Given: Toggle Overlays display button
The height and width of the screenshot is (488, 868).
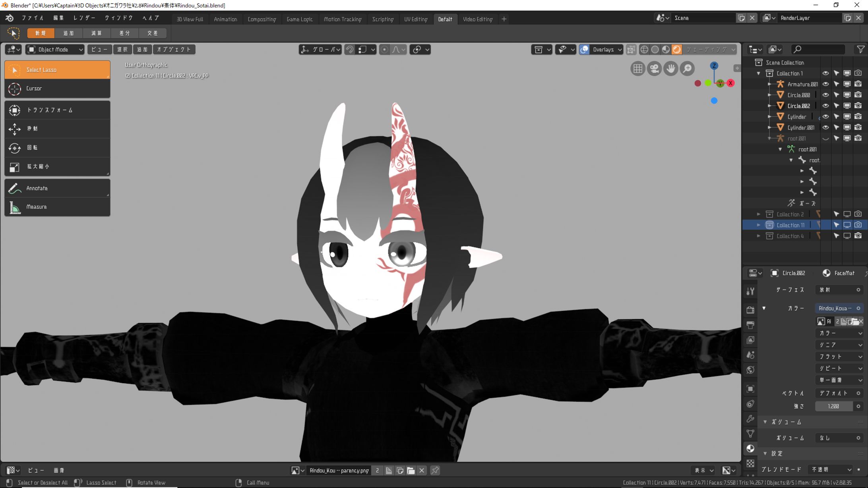Looking at the screenshot, I should tap(584, 50).
